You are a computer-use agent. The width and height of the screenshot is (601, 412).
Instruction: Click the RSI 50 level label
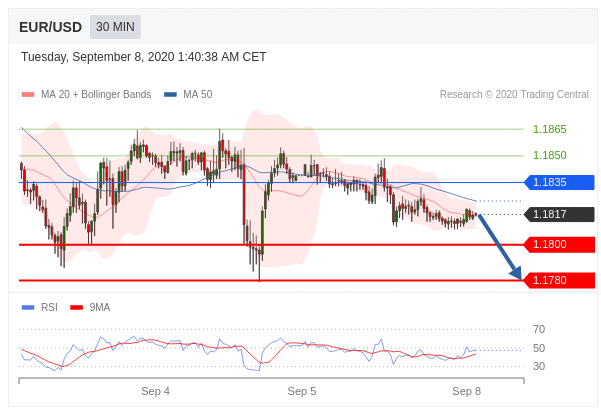pyautogui.click(x=539, y=348)
